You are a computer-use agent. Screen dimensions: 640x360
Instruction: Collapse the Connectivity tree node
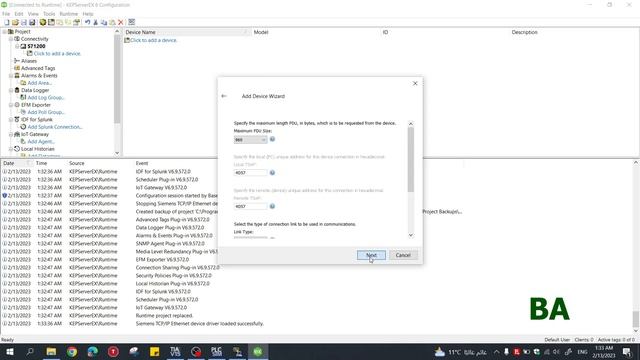(11, 39)
